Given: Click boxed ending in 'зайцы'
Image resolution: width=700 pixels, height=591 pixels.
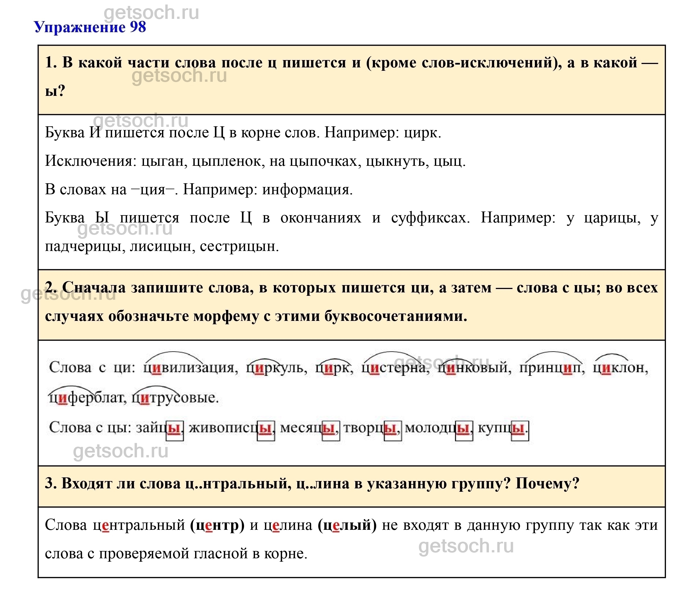Looking at the screenshot, I should (175, 429).
